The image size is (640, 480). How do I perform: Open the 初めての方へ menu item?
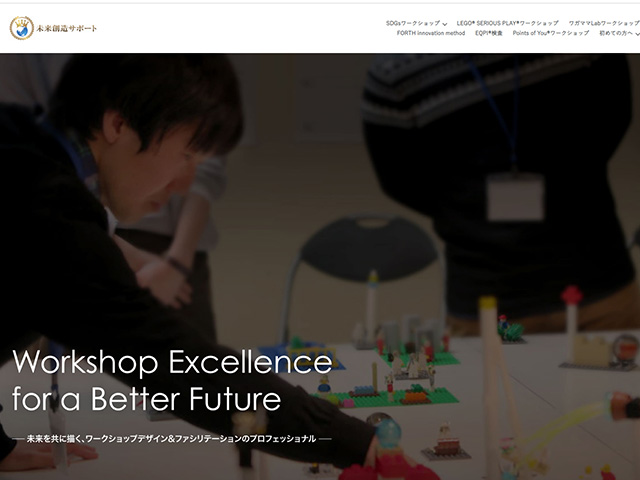pyautogui.click(x=616, y=33)
